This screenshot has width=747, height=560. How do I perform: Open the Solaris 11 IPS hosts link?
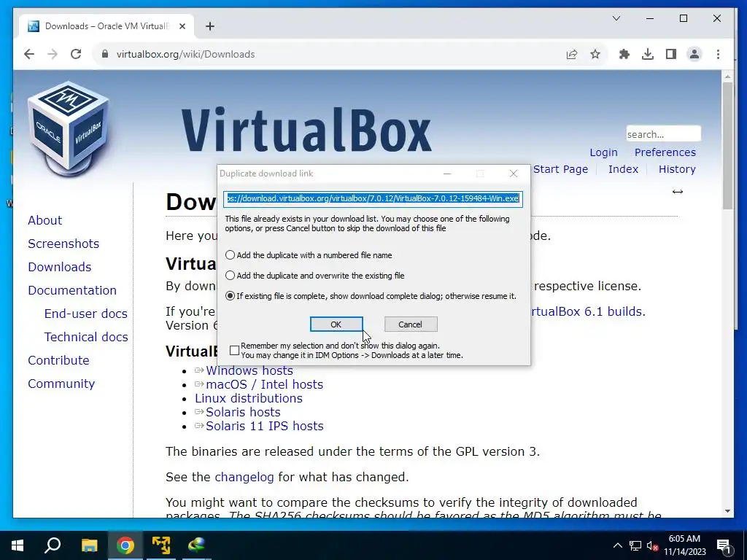264,426
